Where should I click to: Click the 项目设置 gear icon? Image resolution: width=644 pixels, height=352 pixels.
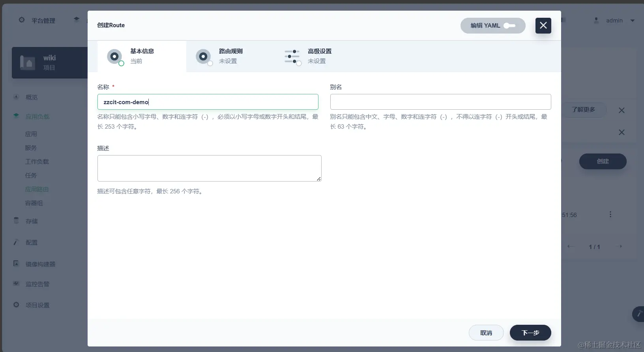coord(16,305)
